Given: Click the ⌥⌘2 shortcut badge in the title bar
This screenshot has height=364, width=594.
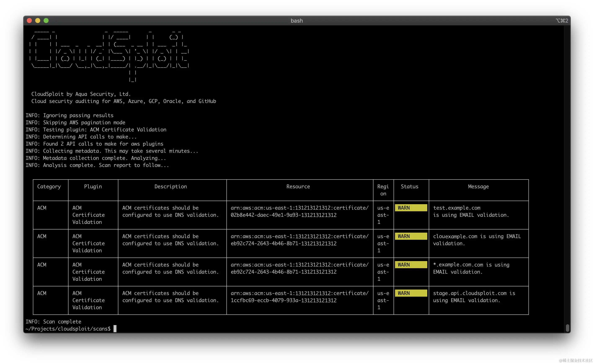Looking at the screenshot, I should pyautogui.click(x=562, y=21).
